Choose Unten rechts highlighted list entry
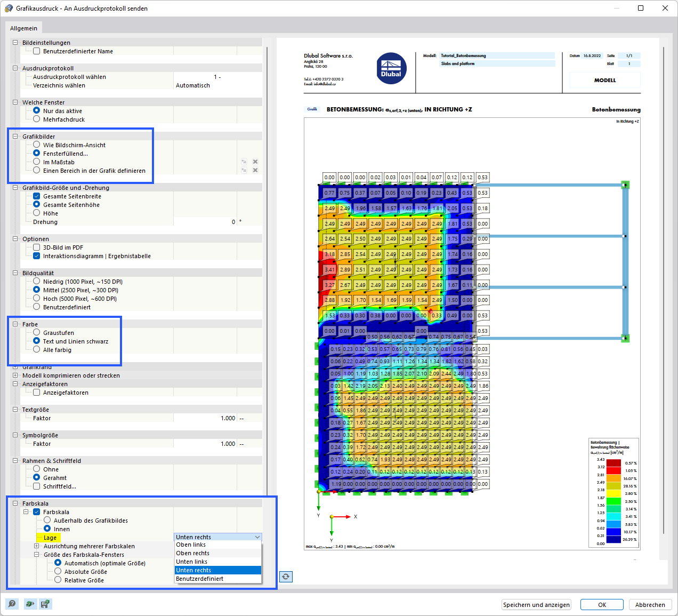The image size is (678, 616). coord(218,570)
